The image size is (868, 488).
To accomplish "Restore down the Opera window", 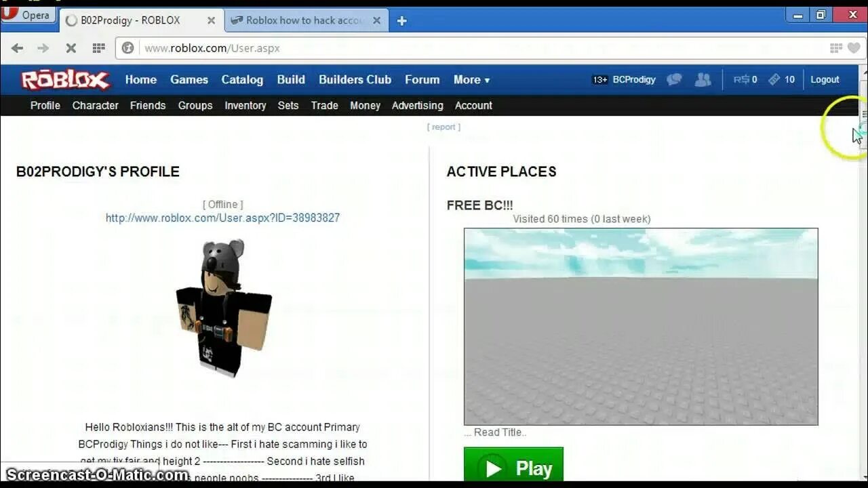I will tap(821, 14).
